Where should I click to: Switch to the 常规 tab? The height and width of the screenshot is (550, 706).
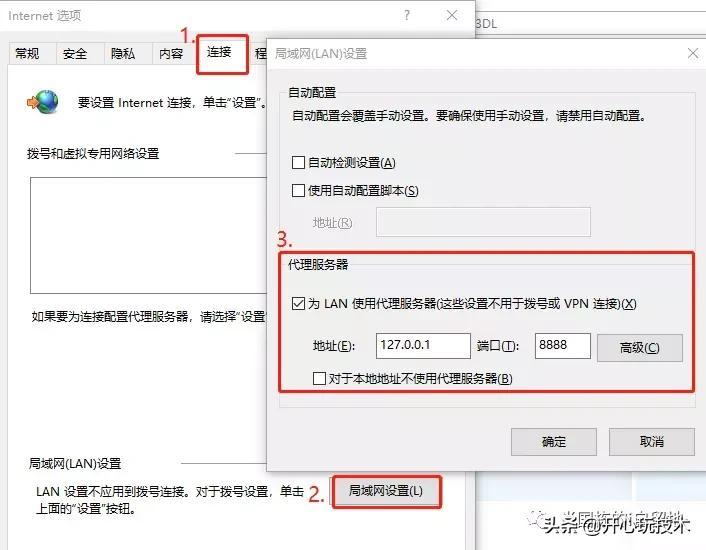coord(27,54)
